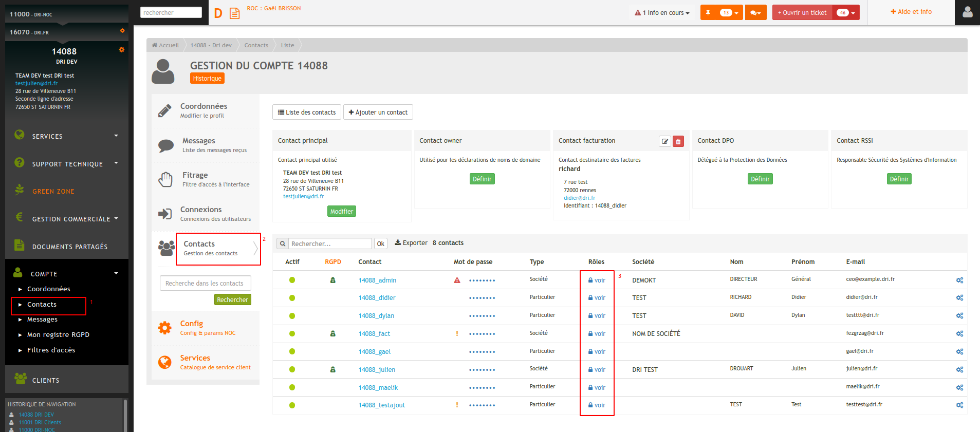Image resolution: width=980 pixels, height=432 pixels.
Task: Open the 14088_gael contact link
Action: pos(375,352)
